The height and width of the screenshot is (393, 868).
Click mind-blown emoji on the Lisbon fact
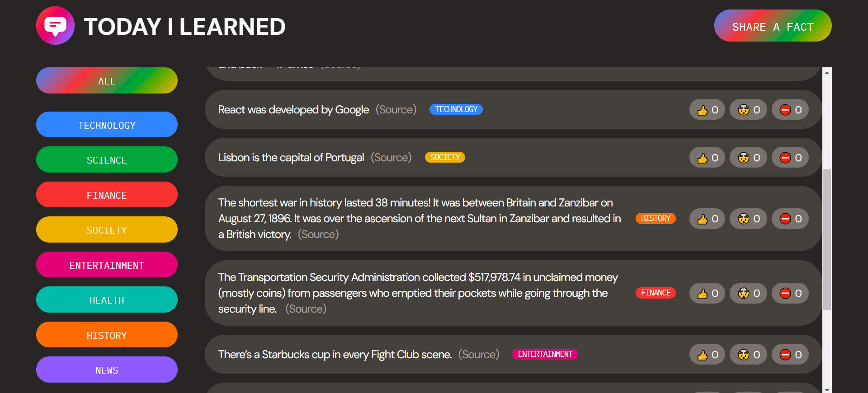[748, 158]
